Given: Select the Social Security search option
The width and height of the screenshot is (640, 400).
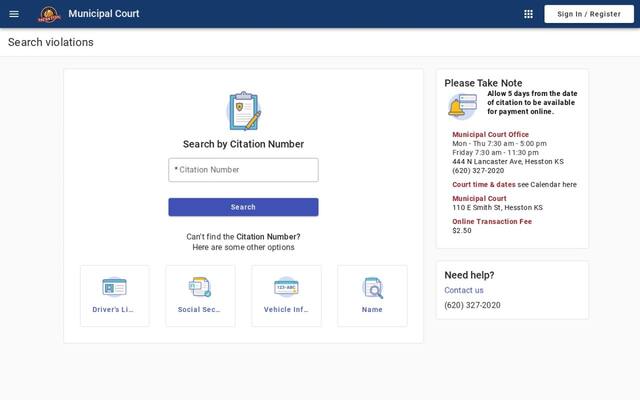Looking at the screenshot, I should [200, 296].
